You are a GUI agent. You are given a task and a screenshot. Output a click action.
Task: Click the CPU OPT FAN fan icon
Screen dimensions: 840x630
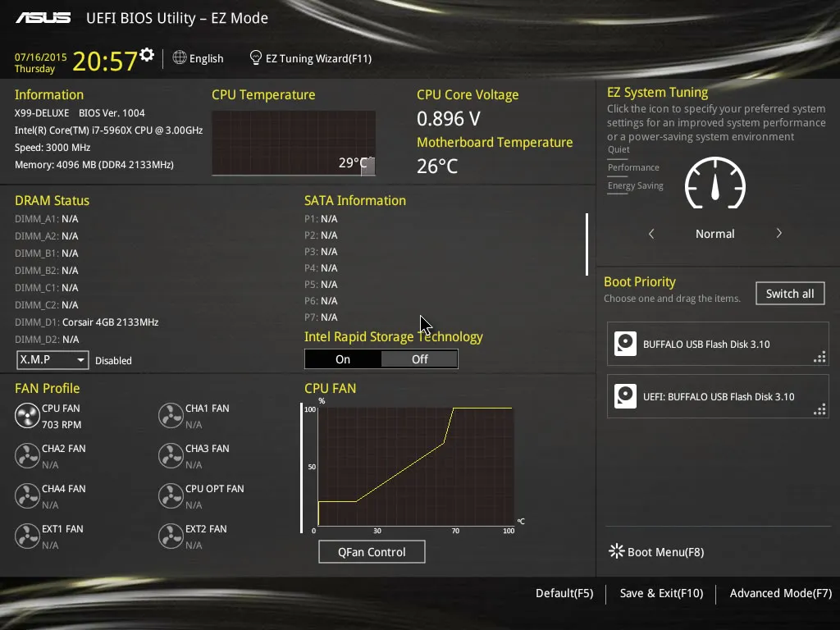(171, 496)
